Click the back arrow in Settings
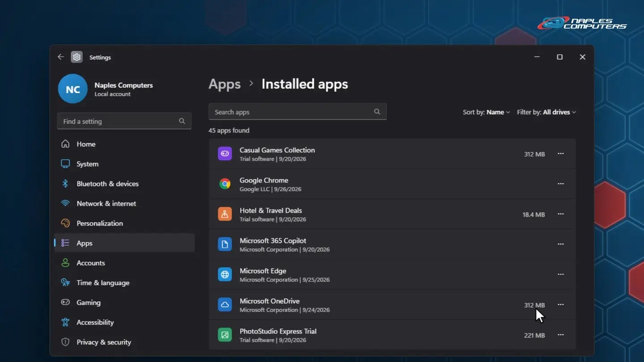Screen dimensions: 644x362 click(61, 57)
